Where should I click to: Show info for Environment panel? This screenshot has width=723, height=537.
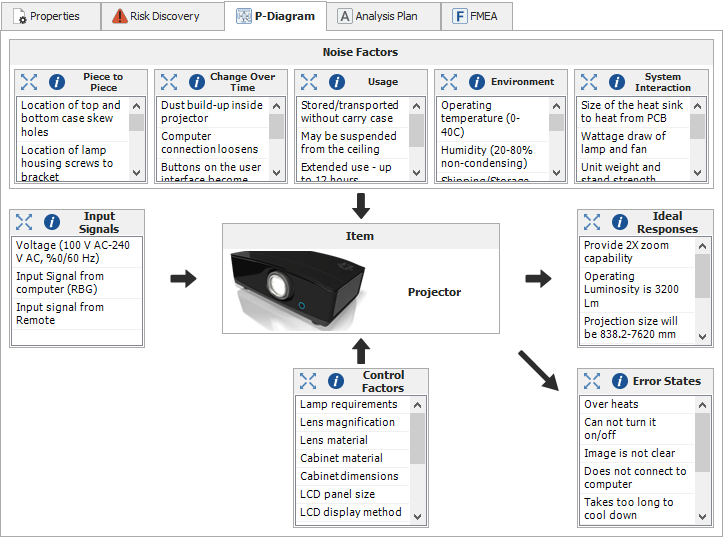pyautogui.click(x=477, y=82)
